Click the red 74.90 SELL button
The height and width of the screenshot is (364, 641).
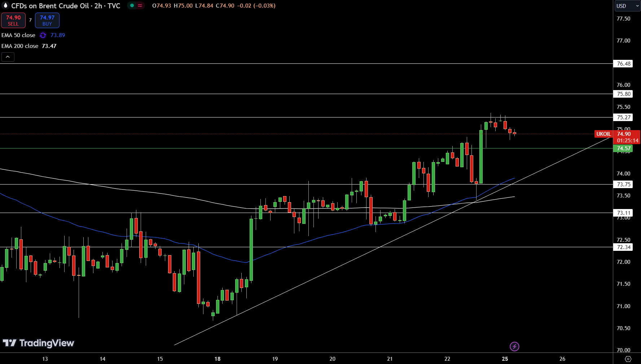(13, 21)
